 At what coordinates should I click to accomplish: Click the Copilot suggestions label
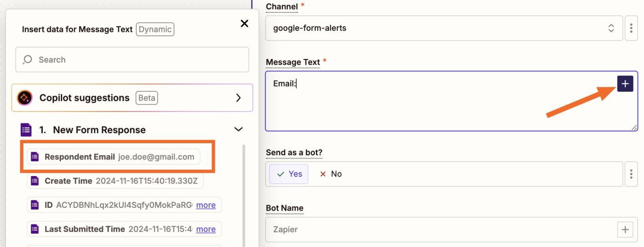point(84,98)
